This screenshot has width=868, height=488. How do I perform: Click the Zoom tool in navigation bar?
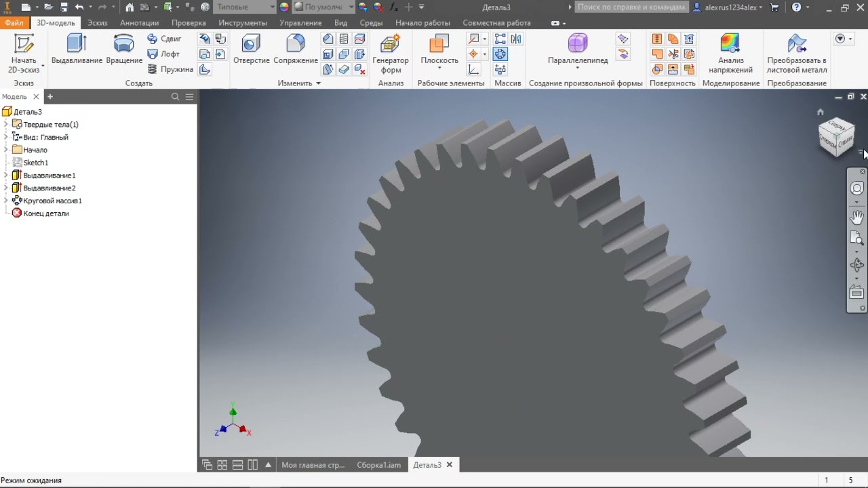(x=857, y=238)
